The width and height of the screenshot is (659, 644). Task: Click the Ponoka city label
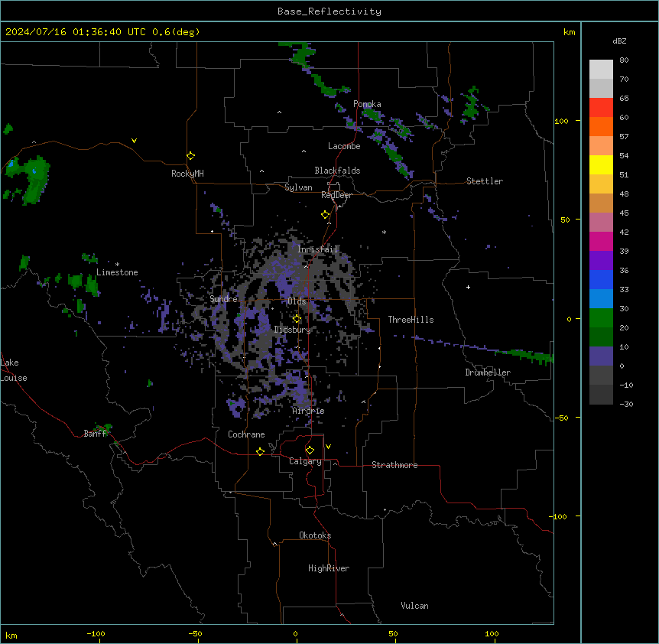pyautogui.click(x=367, y=104)
